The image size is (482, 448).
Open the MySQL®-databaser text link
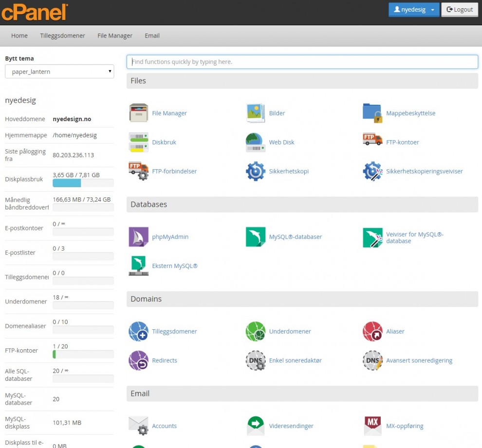click(x=296, y=237)
